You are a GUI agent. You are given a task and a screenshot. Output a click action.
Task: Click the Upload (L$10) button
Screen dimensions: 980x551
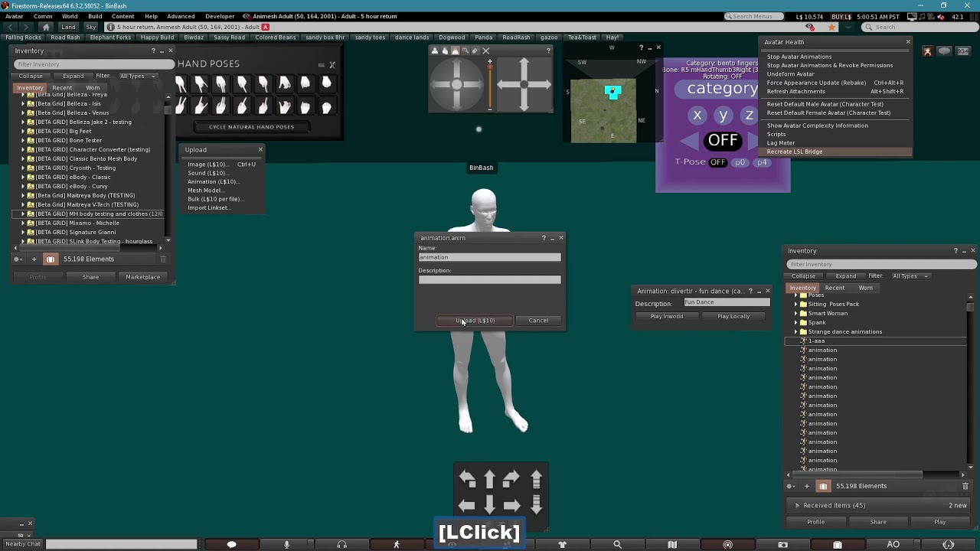click(475, 321)
